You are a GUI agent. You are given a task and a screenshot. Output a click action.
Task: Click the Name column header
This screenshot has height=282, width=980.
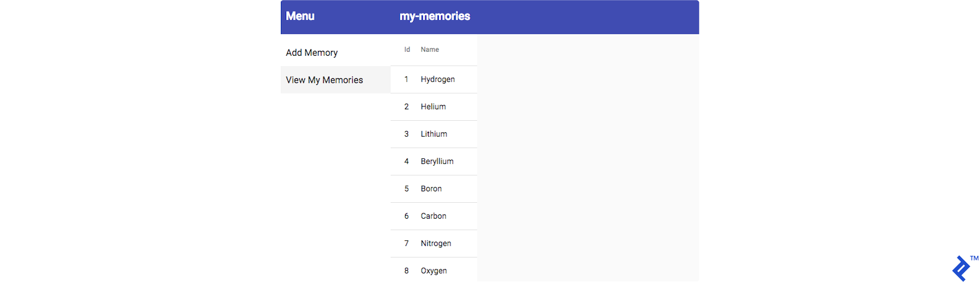(x=430, y=50)
